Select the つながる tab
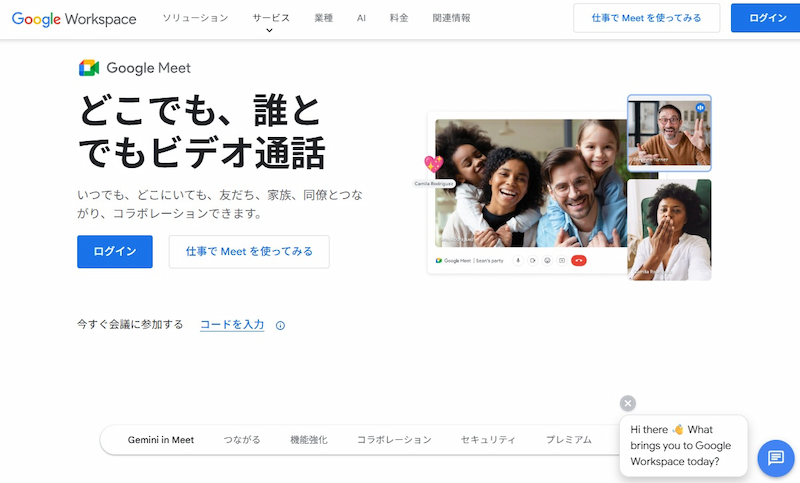The image size is (800, 483). point(242,440)
